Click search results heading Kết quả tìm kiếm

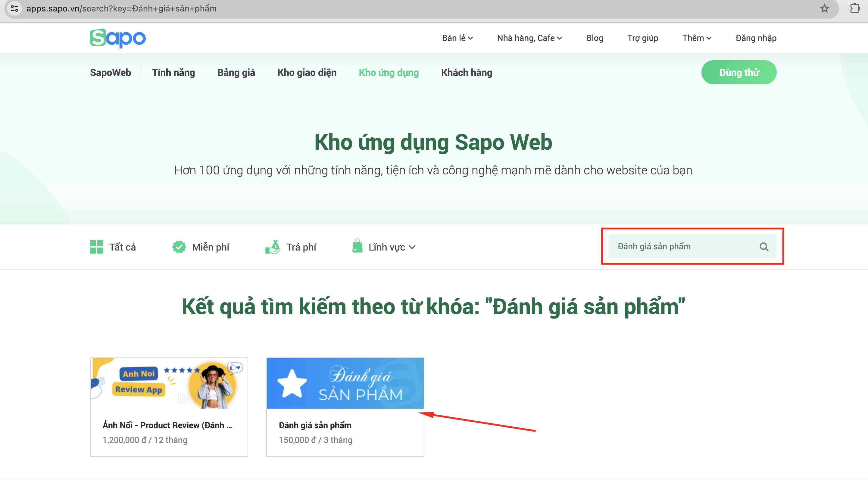433,307
